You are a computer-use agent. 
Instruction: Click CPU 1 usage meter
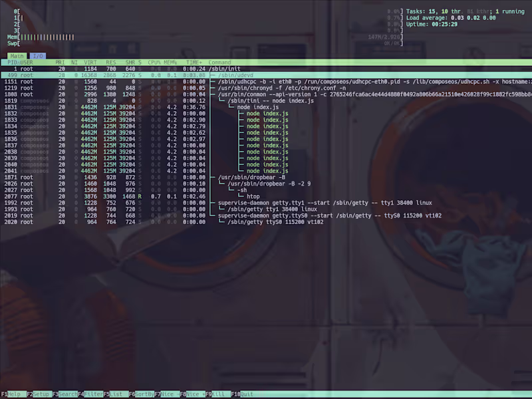click(208, 18)
